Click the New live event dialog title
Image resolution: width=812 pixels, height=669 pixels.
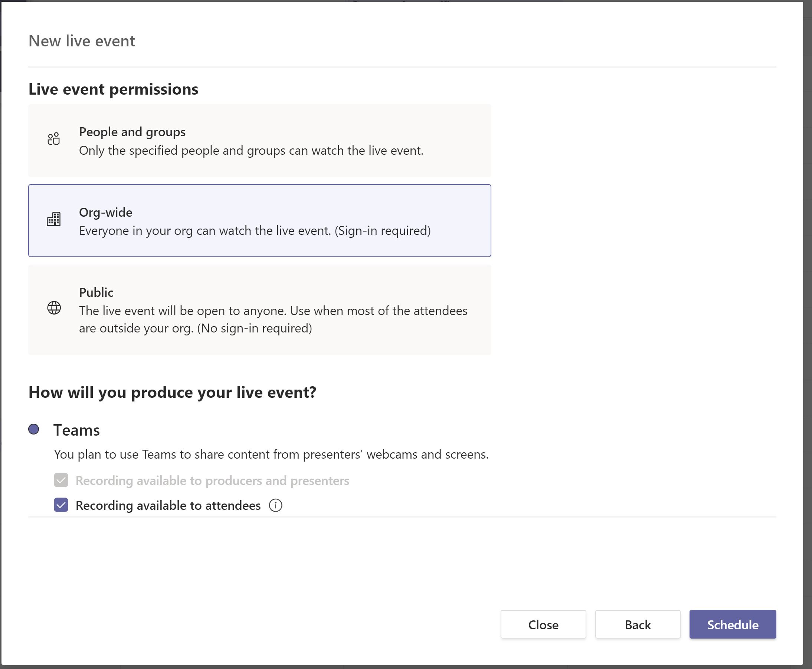coord(82,40)
